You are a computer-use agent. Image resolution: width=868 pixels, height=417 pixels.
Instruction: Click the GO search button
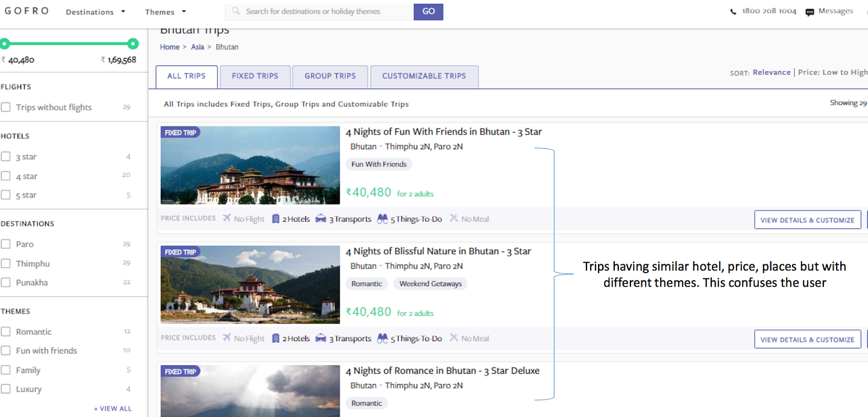(429, 11)
